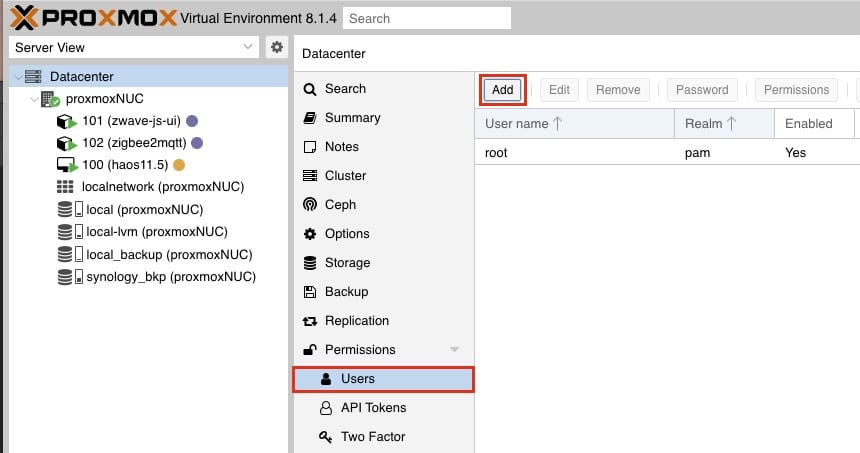Click the magnifier icon beside Search menu
The image size is (860, 453).
click(310, 89)
